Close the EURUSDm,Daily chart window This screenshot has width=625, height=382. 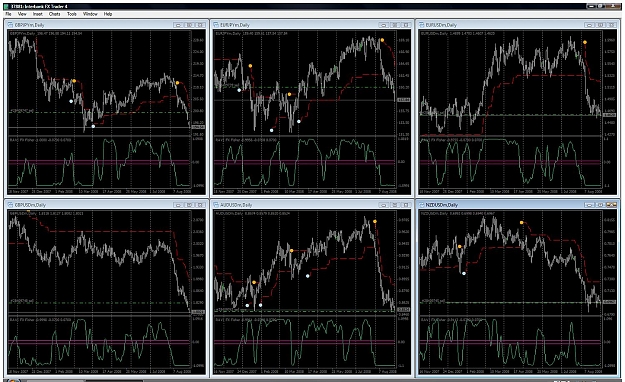click(x=612, y=25)
